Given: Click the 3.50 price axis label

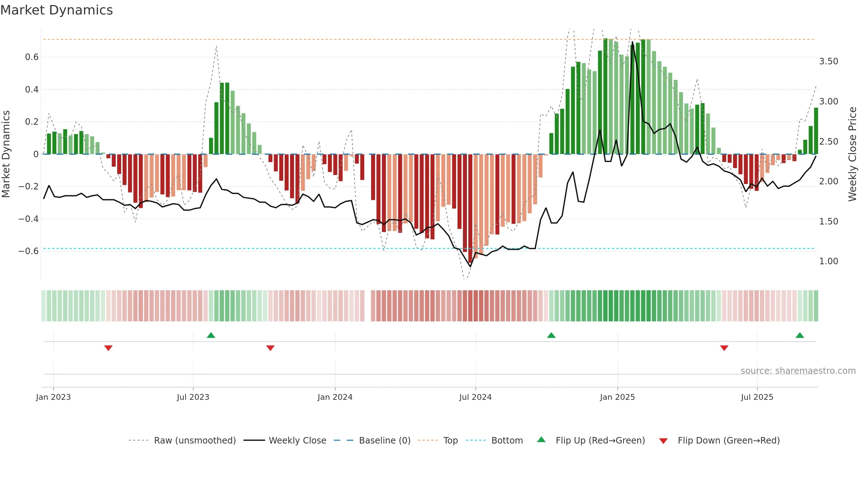Looking at the screenshot, I should pyautogui.click(x=829, y=61).
